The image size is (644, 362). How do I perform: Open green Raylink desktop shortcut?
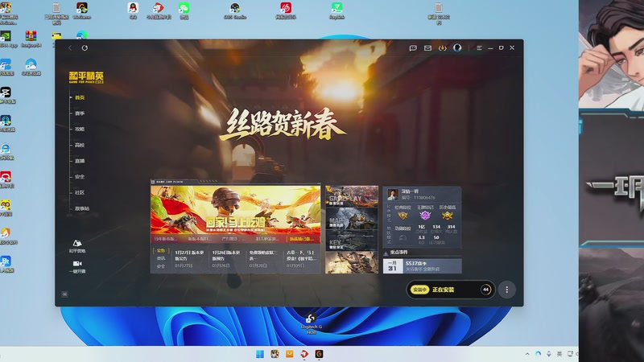[336, 10]
